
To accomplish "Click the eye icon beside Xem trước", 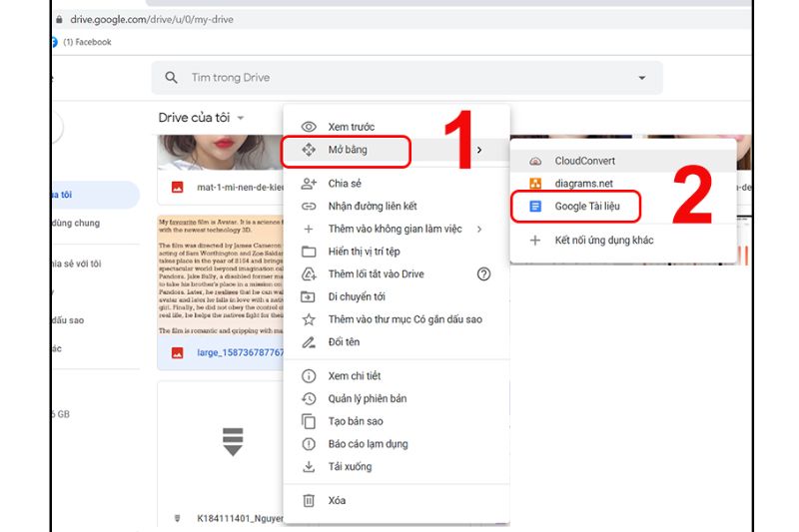I will click(x=309, y=127).
